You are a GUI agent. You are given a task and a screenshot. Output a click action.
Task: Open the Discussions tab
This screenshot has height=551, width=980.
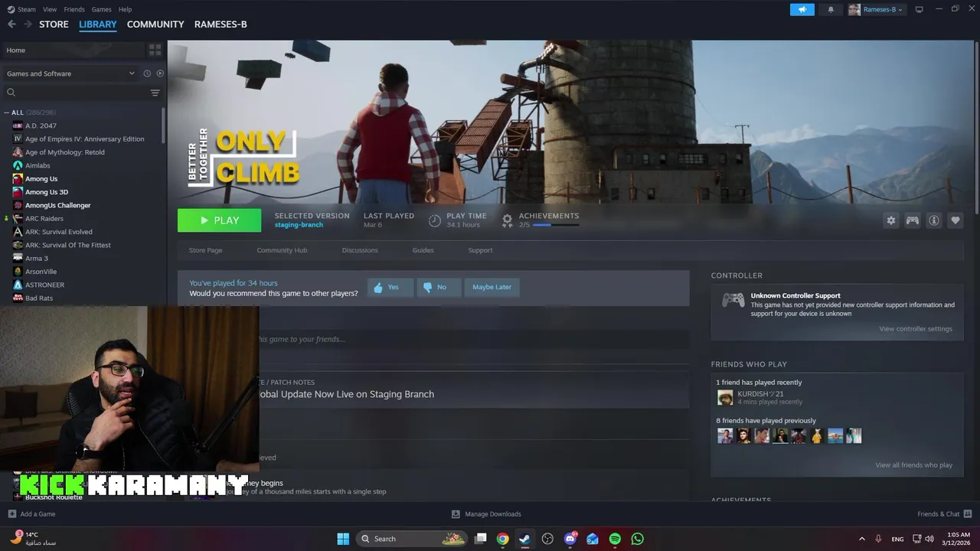pos(360,250)
